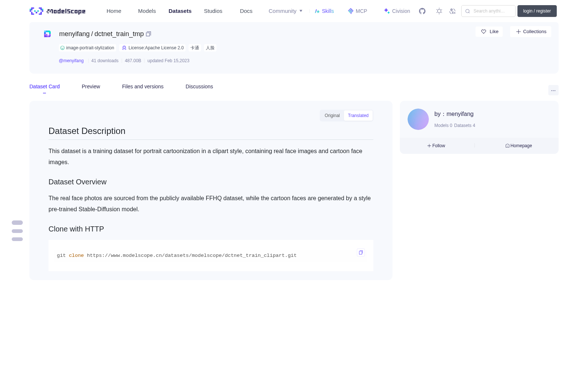Open the Files and versions tab
The height and width of the screenshot is (368, 588).
143,86
